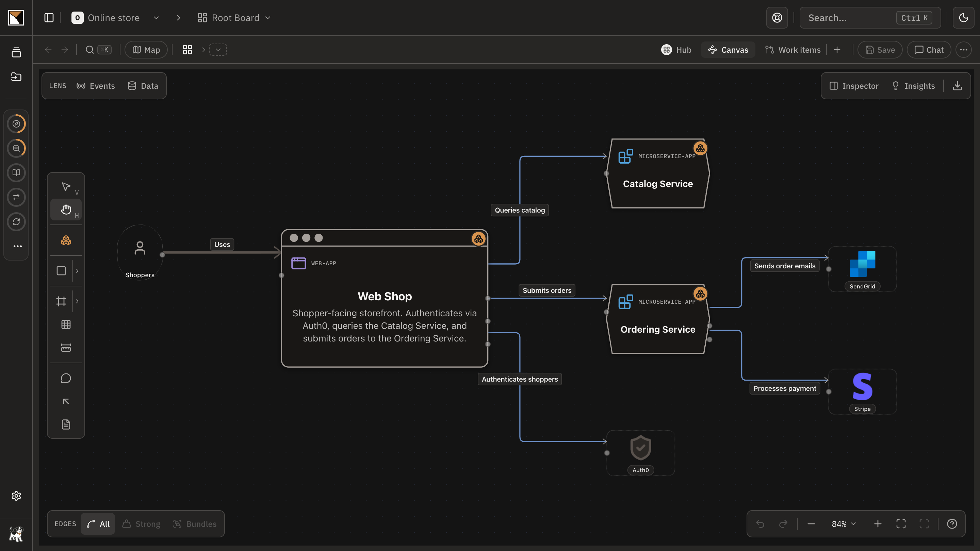The height and width of the screenshot is (551, 980).
Task: Open the book documentation icon
Action: coord(16,173)
